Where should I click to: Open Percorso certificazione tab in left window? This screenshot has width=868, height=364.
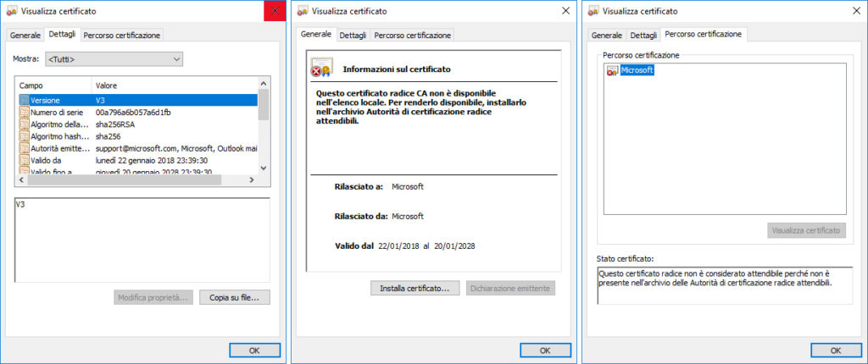pos(122,35)
